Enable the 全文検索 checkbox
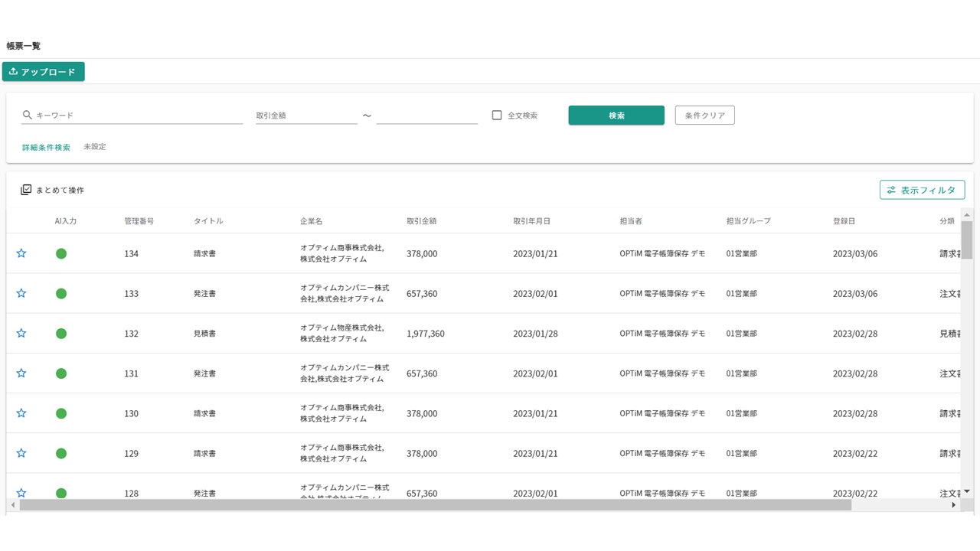Image resolution: width=980 pixels, height=551 pixels. point(497,116)
